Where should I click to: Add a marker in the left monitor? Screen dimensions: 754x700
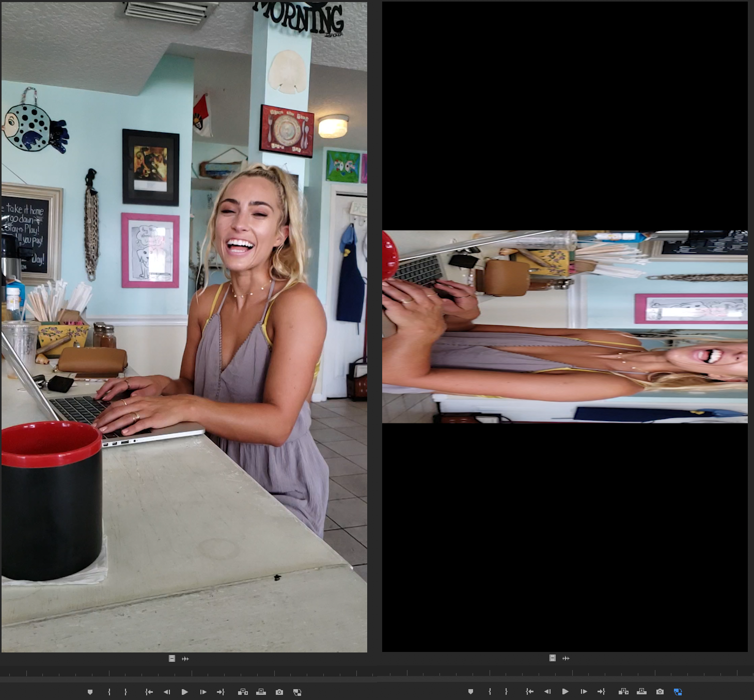point(90,692)
